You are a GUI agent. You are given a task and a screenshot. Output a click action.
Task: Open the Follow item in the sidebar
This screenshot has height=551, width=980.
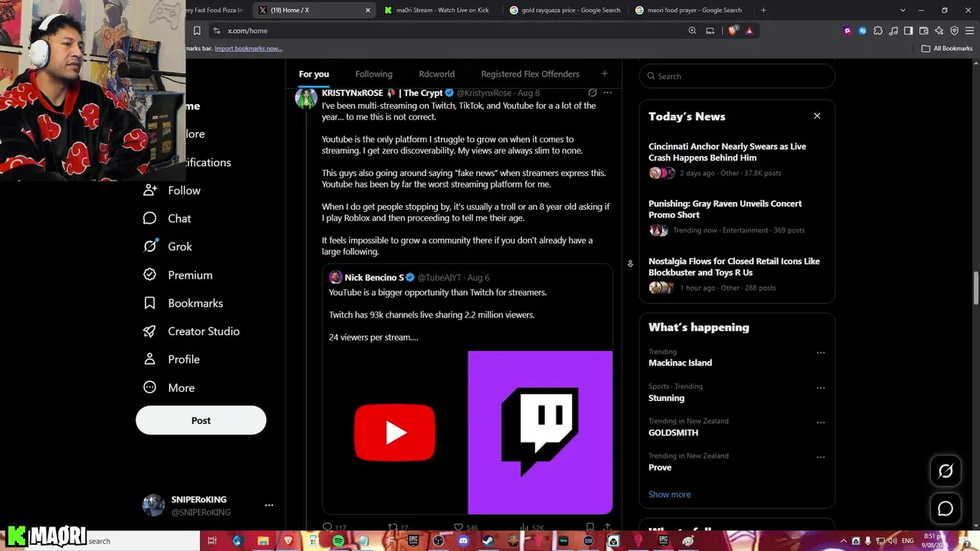[171, 191]
